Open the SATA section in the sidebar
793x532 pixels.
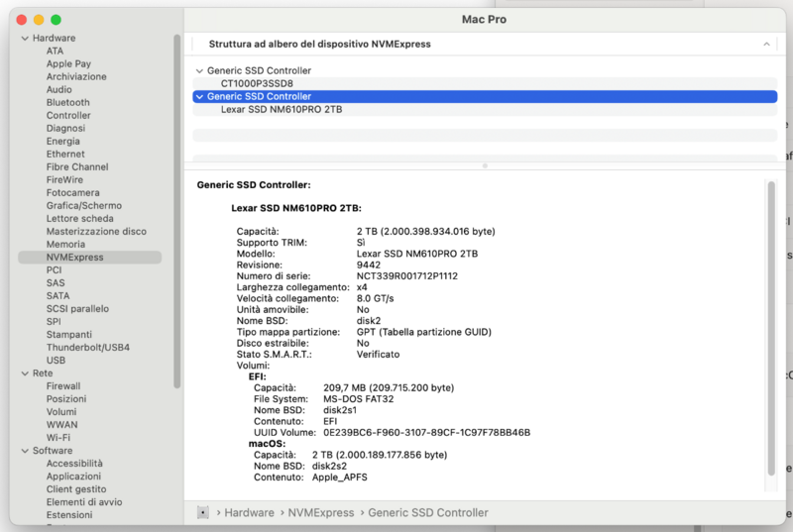[57, 296]
